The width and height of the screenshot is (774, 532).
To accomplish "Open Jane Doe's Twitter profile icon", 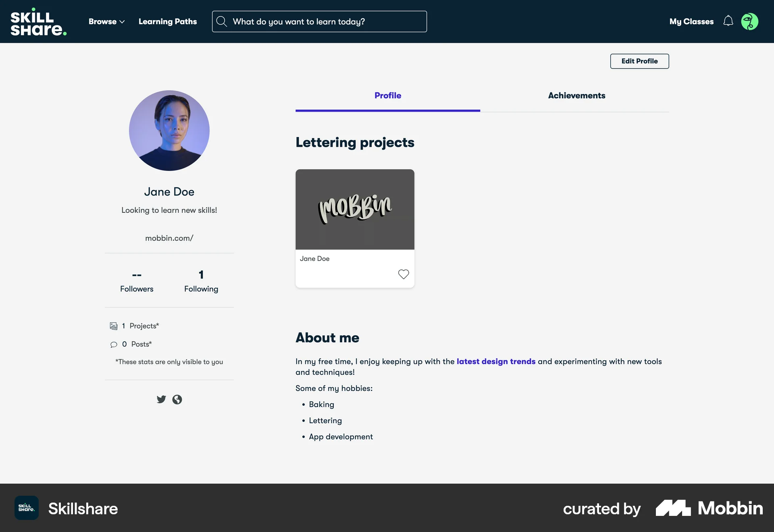I will click(161, 399).
